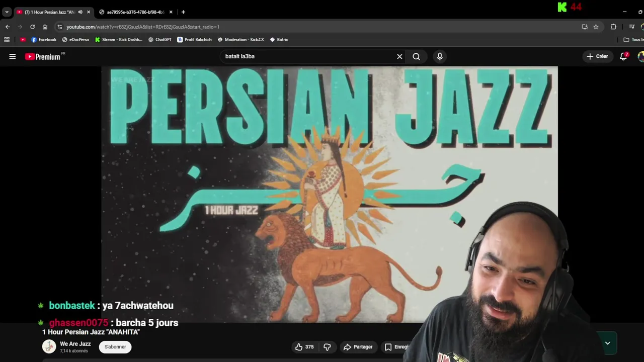
Task: Dislike the video with thumbs down
Action: 327,347
